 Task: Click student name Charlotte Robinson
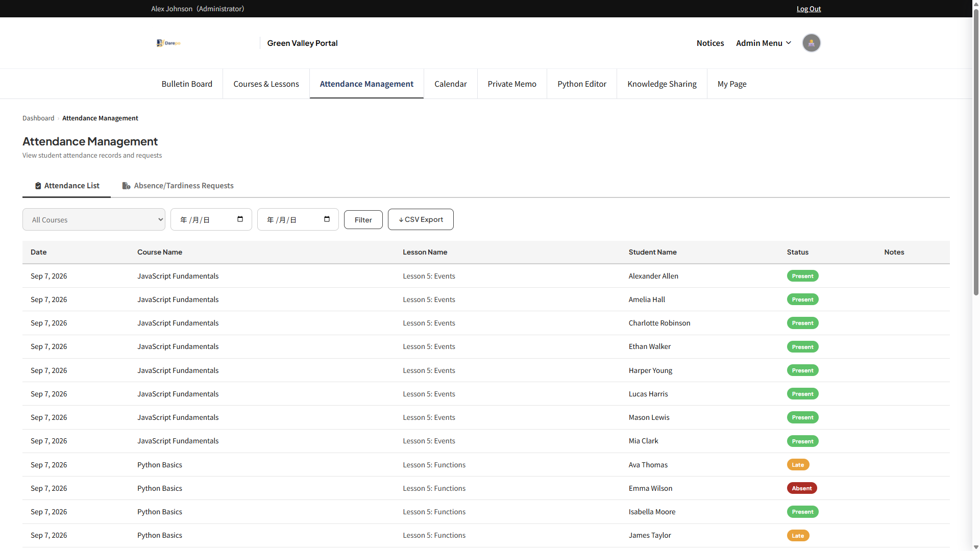tap(659, 323)
